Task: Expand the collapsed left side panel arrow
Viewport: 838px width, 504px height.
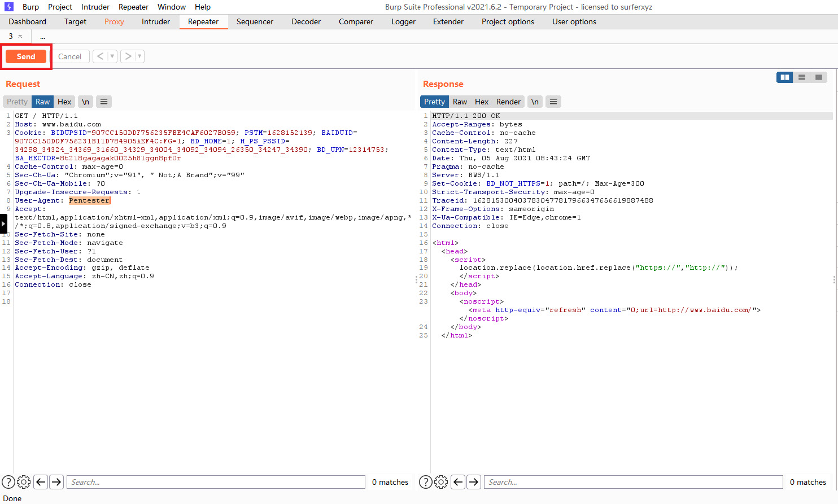Action: 3,223
